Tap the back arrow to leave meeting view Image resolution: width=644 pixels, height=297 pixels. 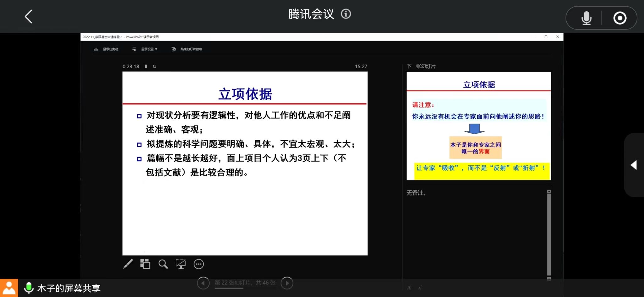point(29,17)
